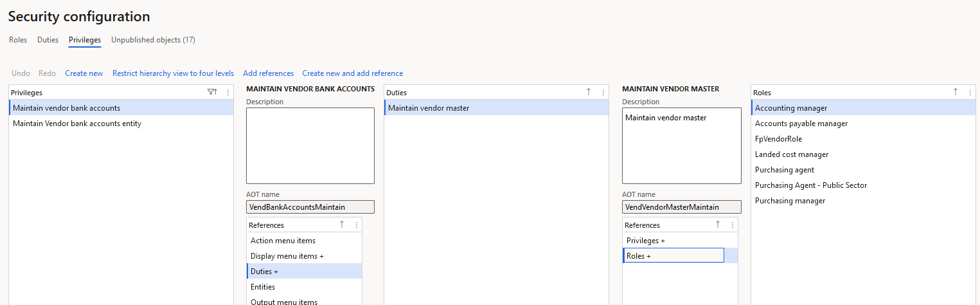Click Create new and add reference
The height and width of the screenshot is (305, 980).
coord(353,73)
